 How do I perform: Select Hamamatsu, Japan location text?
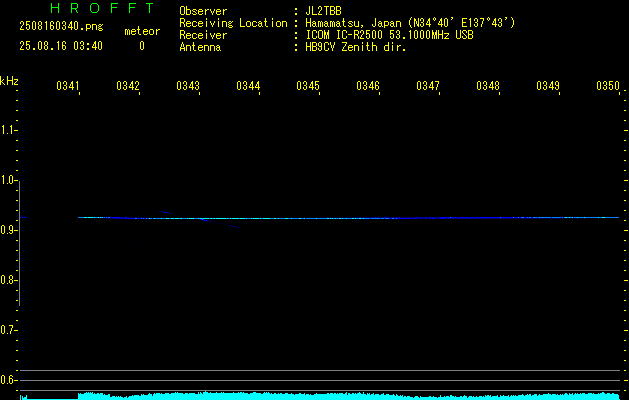[x=410, y=23]
